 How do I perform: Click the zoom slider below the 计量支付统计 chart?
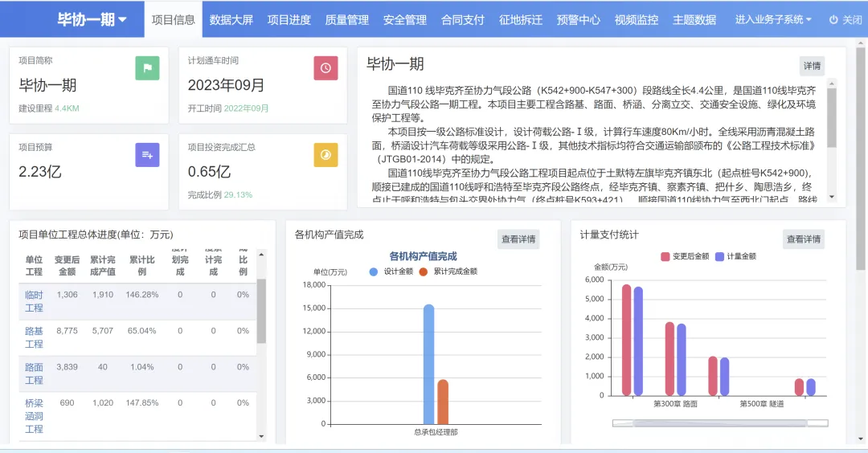[720, 422]
